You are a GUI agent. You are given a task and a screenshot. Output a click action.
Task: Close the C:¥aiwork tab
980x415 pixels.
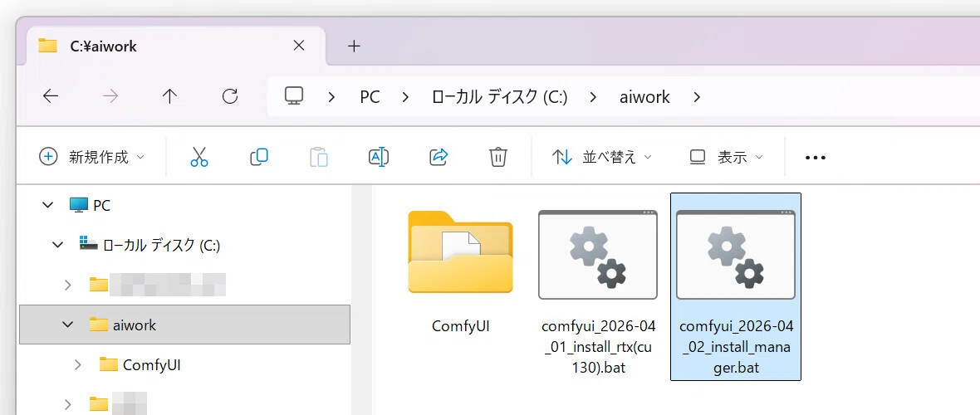(x=299, y=45)
